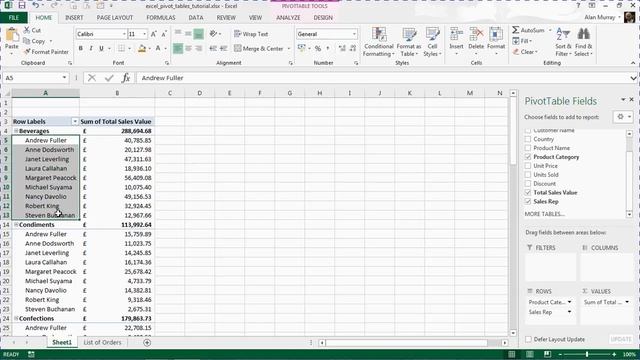Open Find & Select binoculars
640x360 pixels.
tap(584, 42)
